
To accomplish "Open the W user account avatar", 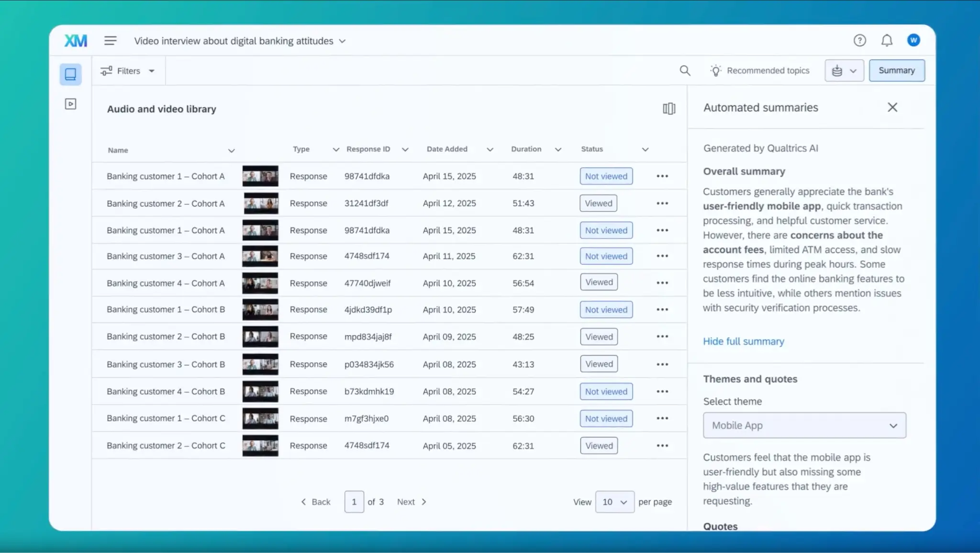I will pos(913,40).
